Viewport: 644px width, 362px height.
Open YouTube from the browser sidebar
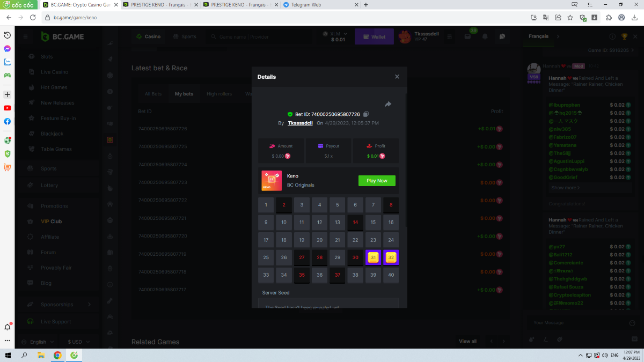(x=8, y=108)
